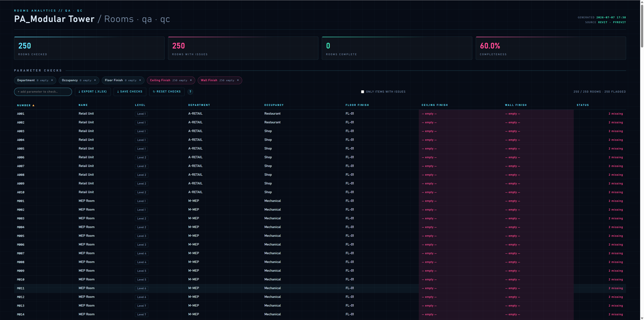The width and height of the screenshot is (644, 320).
Task: Remove the Ceiling Finish parameter chip
Action: coord(191,80)
